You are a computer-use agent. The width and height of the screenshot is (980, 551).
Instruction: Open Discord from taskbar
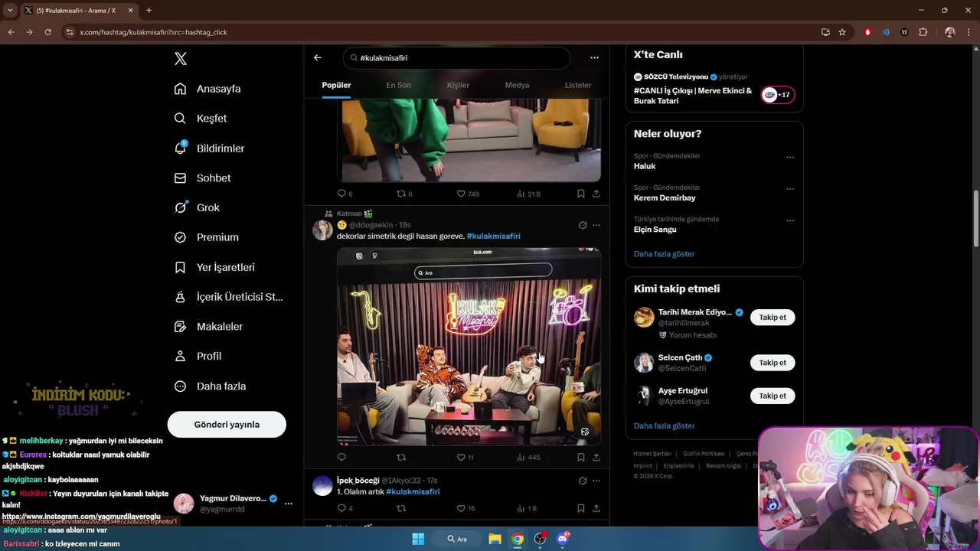coord(563,539)
